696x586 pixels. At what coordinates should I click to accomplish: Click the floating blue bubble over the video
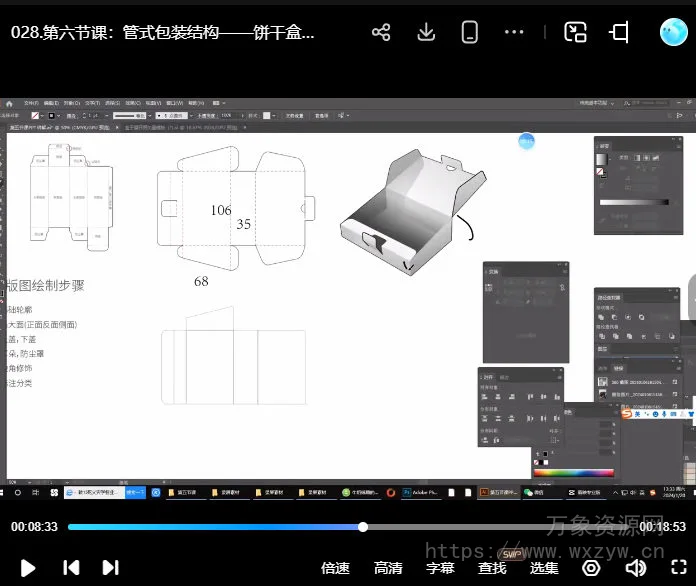point(526,141)
